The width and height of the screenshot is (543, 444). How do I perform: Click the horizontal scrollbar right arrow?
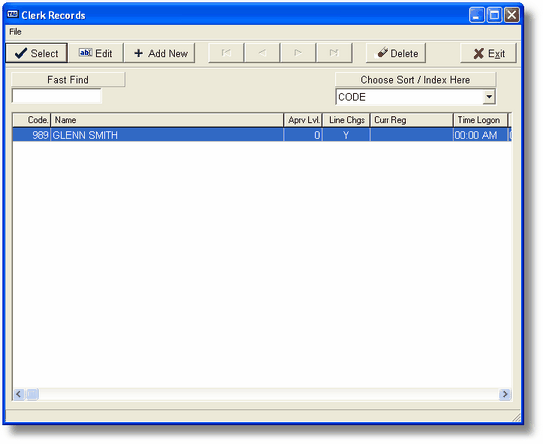tap(505, 394)
